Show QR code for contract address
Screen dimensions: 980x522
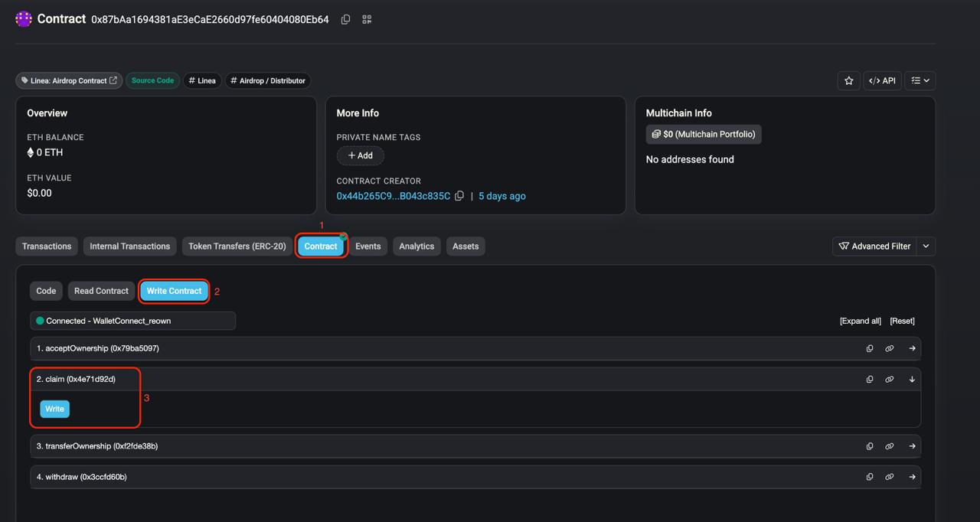coord(367,19)
